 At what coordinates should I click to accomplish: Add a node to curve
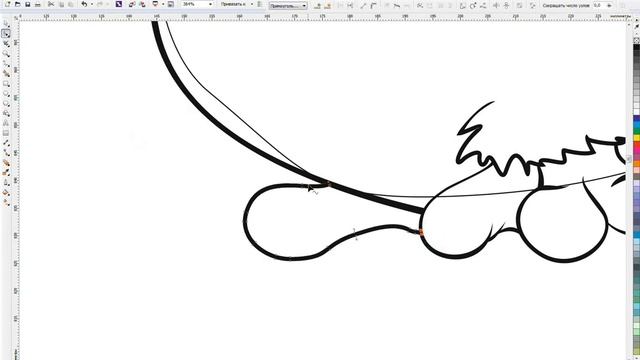click(x=318, y=6)
